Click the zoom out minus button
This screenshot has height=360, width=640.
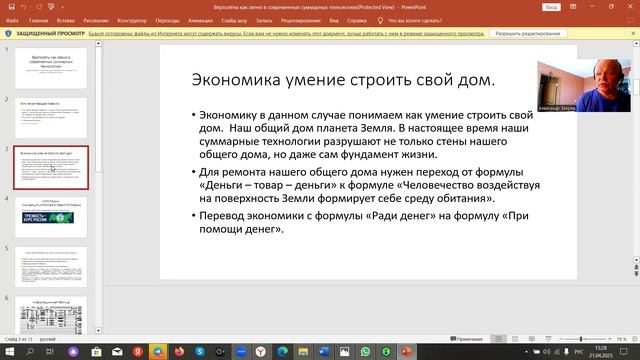pyautogui.click(x=561, y=339)
